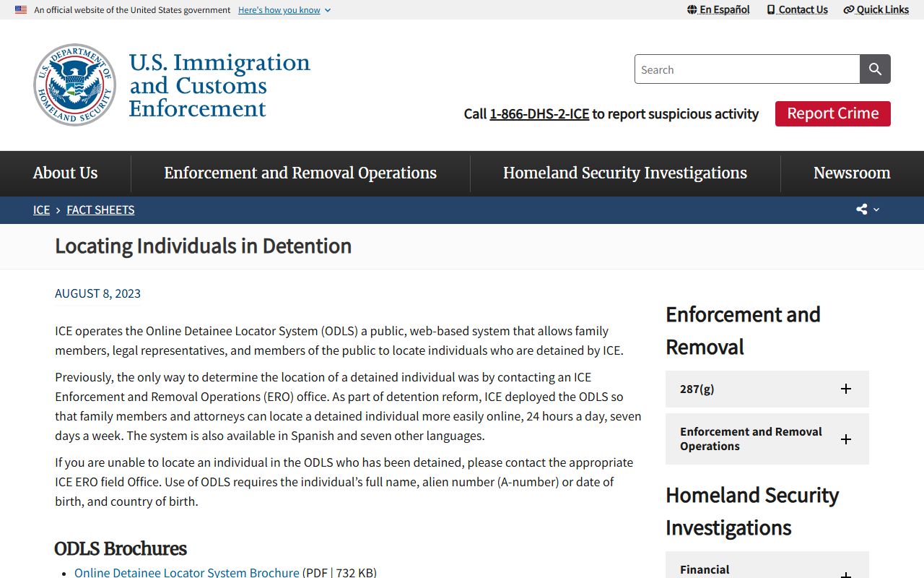Click the US flag icon in banner

pyautogui.click(x=21, y=10)
